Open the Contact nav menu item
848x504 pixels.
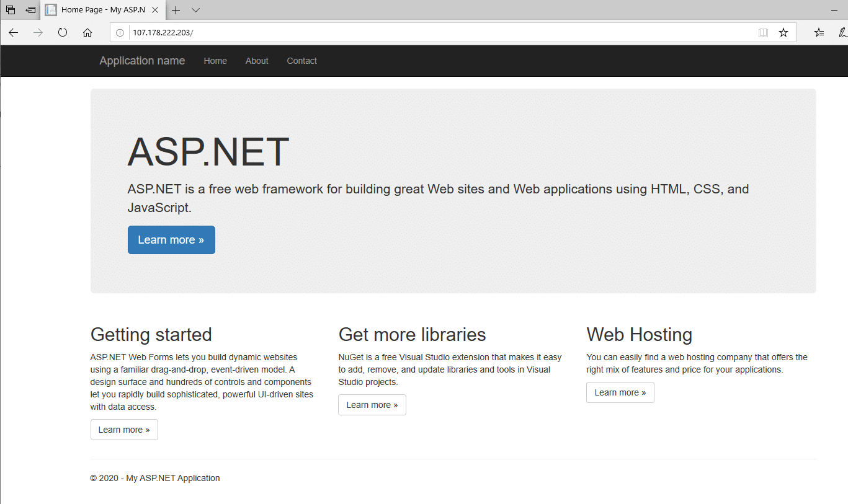pos(301,61)
